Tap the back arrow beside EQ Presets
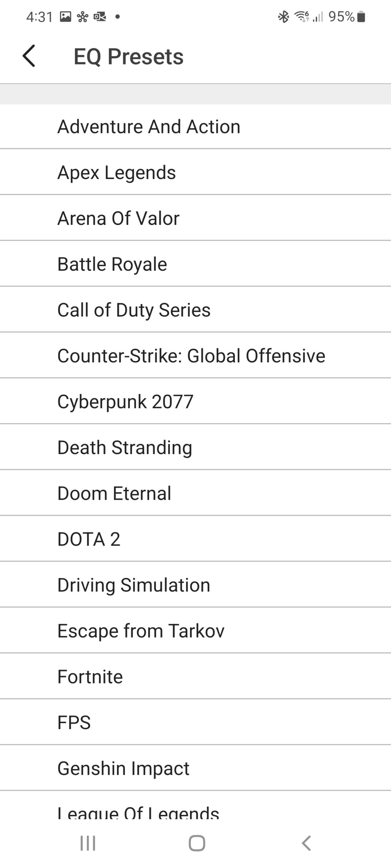The image size is (391, 868). (x=29, y=56)
